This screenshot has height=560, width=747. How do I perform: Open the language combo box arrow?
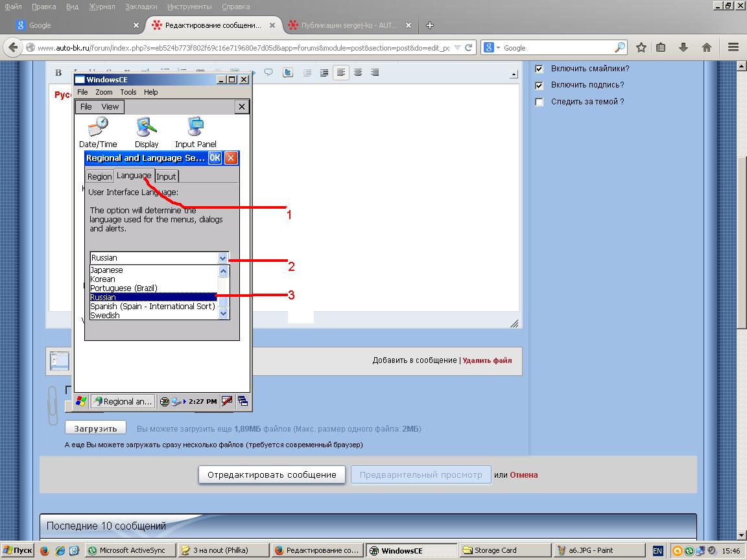coord(222,258)
